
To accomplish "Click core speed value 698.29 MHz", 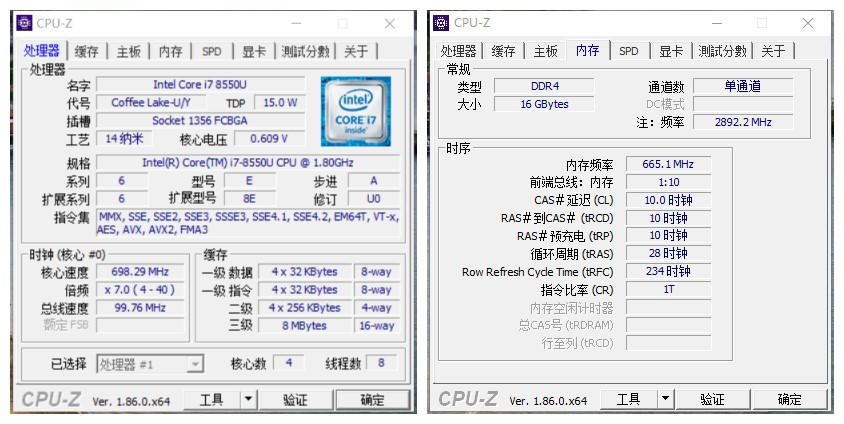I will pyautogui.click(x=140, y=272).
